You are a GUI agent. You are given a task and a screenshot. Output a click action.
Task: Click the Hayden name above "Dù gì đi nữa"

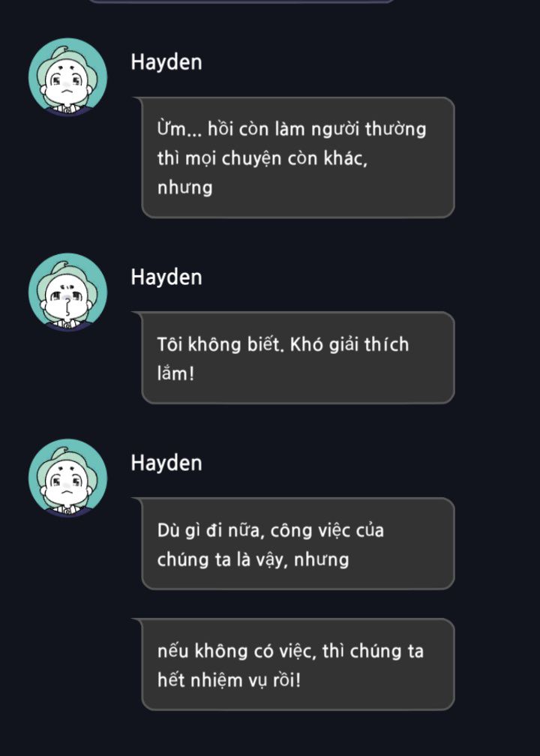pos(166,463)
